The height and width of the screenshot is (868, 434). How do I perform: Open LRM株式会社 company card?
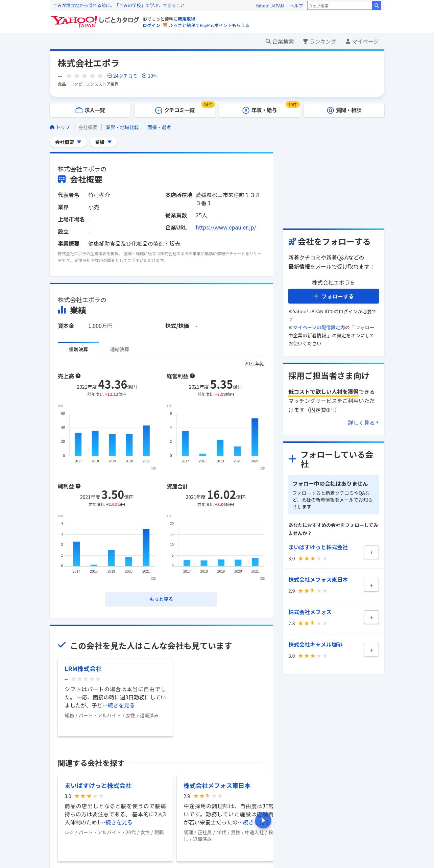83,669
